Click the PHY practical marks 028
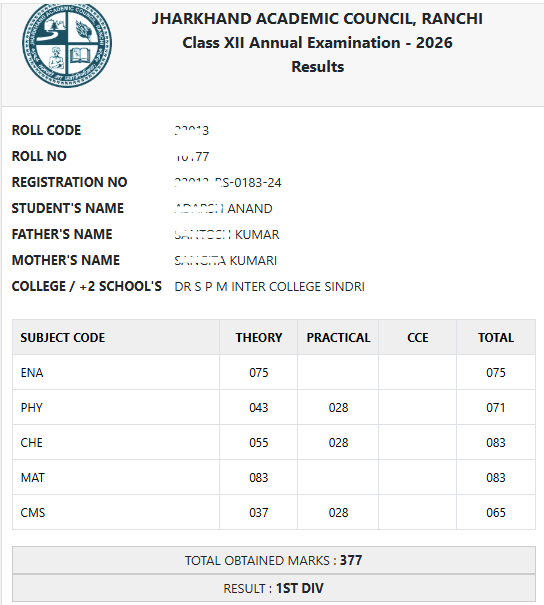Image resolution: width=544 pixels, height=605 pixels. (338, 407)
